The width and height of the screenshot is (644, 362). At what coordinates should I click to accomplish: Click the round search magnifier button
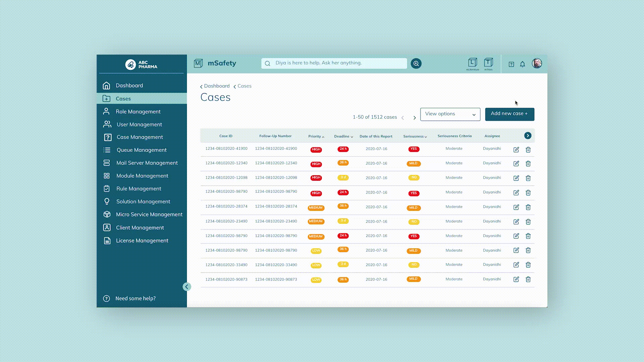tap(416, 63)
